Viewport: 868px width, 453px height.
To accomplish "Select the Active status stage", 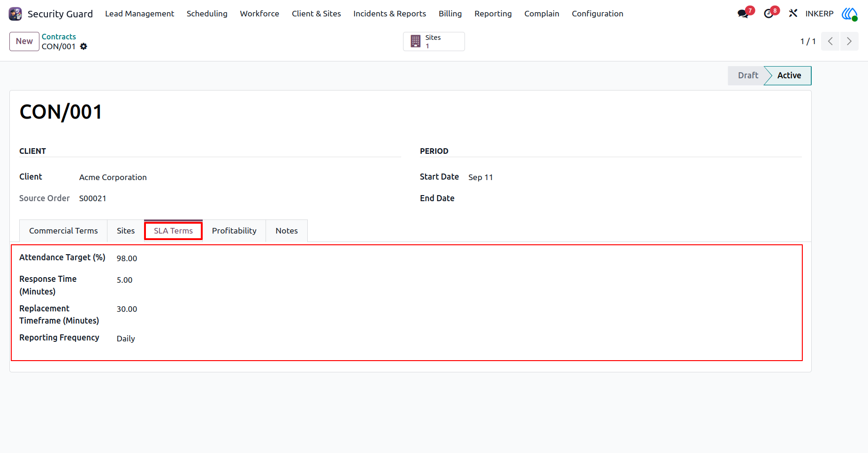I will pyautogui.click(x=789, y=75).
